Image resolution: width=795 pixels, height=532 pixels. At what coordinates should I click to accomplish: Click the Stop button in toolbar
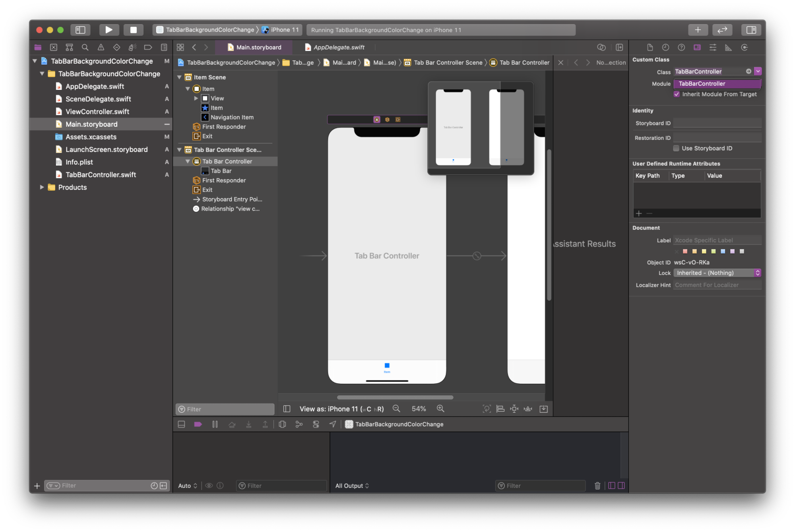click(134, 30)
